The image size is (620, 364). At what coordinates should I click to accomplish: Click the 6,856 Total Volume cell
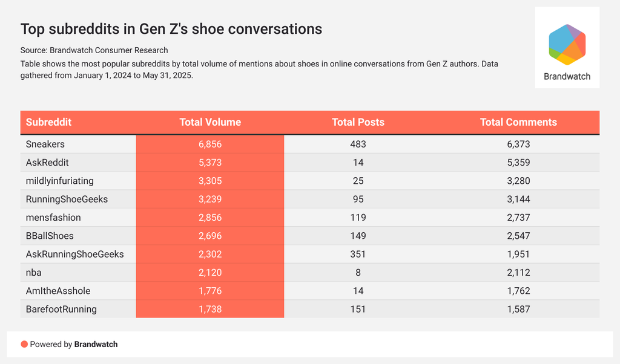tap(210, 145)
